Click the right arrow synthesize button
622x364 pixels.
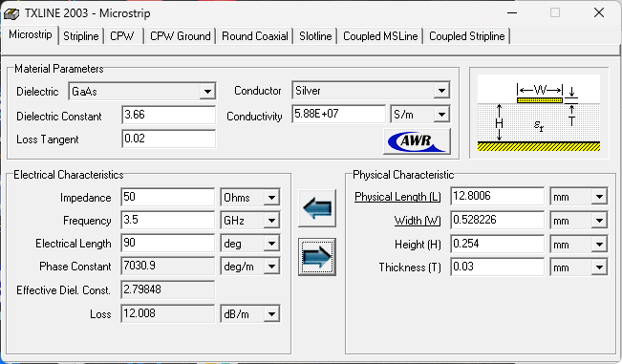pyautogui.click(x=317, y=257)
